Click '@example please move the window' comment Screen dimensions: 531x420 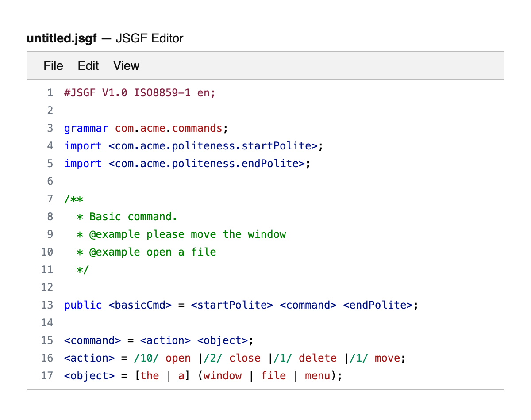coord(187,234)
